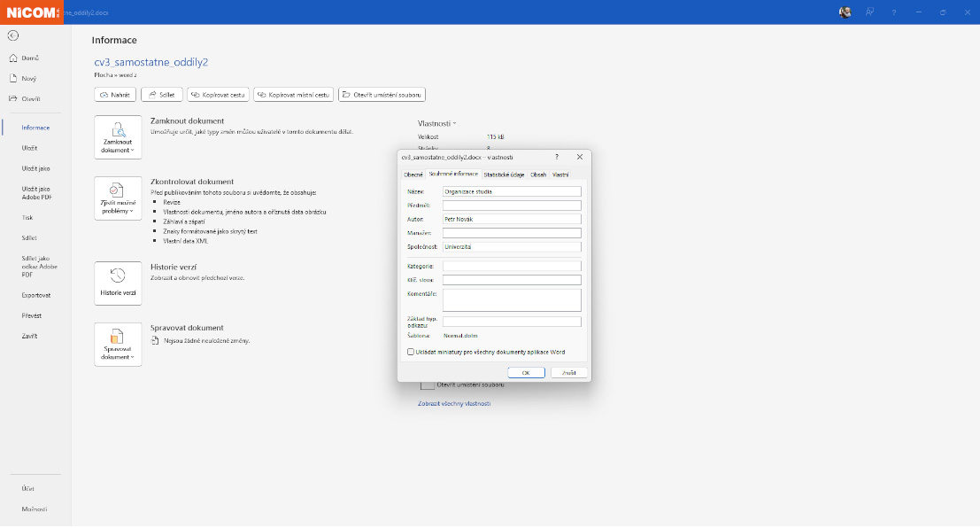Click the user profile picture in title bar

pyautogui.click(x=845, y=12)
